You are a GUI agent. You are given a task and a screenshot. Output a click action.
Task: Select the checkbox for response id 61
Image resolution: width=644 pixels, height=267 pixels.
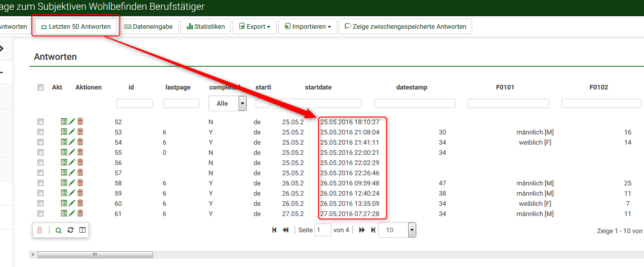[40, 214]
